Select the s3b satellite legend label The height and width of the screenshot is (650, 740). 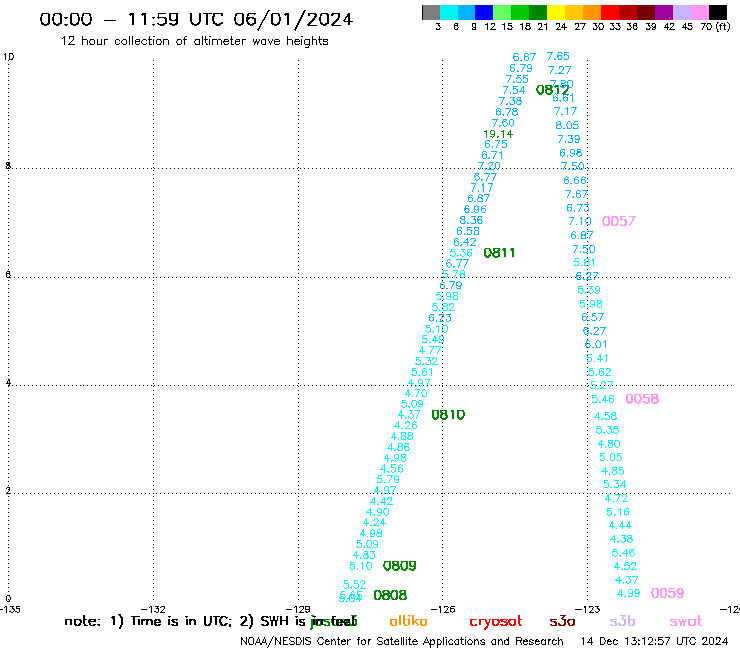622,621
